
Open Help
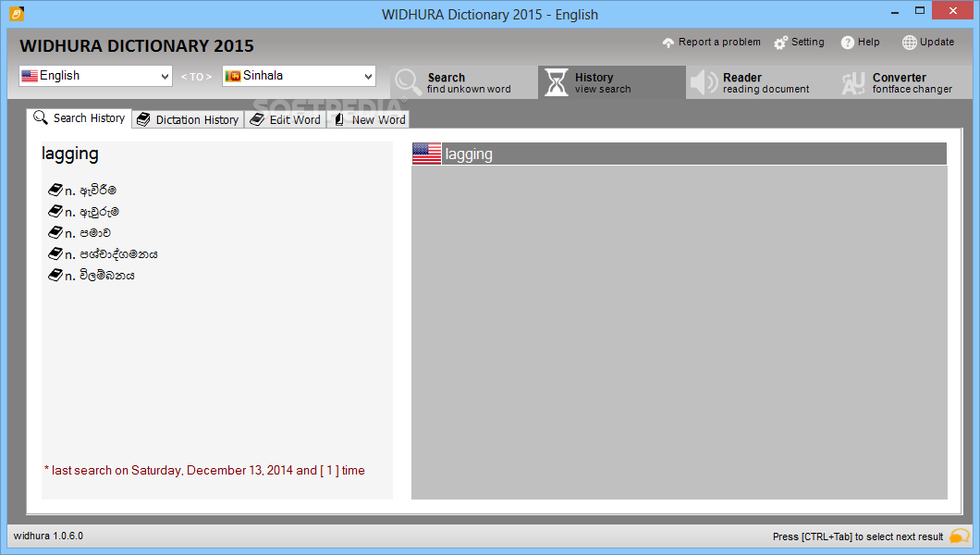click(x=868, y=42)
